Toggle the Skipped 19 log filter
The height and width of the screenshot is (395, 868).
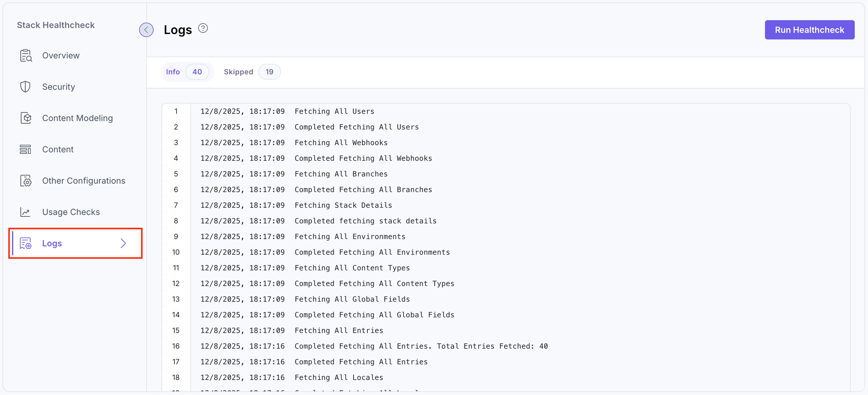click(251, 72)
